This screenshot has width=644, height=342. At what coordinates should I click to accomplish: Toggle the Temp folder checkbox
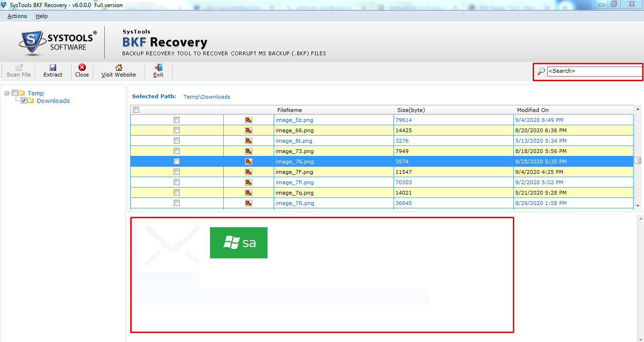pyautogui.click(x=15, y=93)
